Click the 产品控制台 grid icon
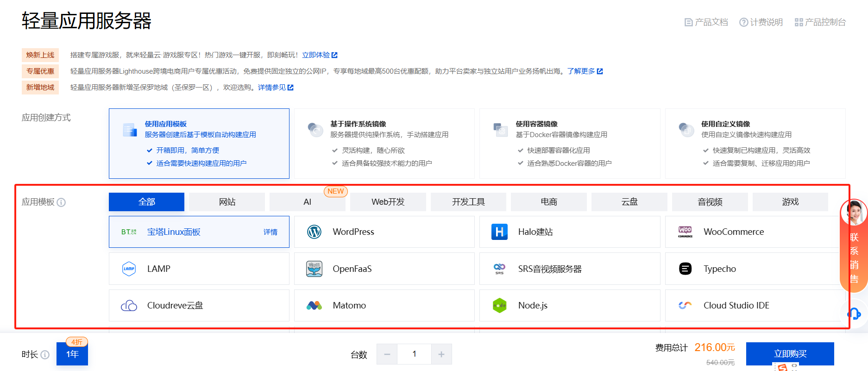 tap(799, 22)
